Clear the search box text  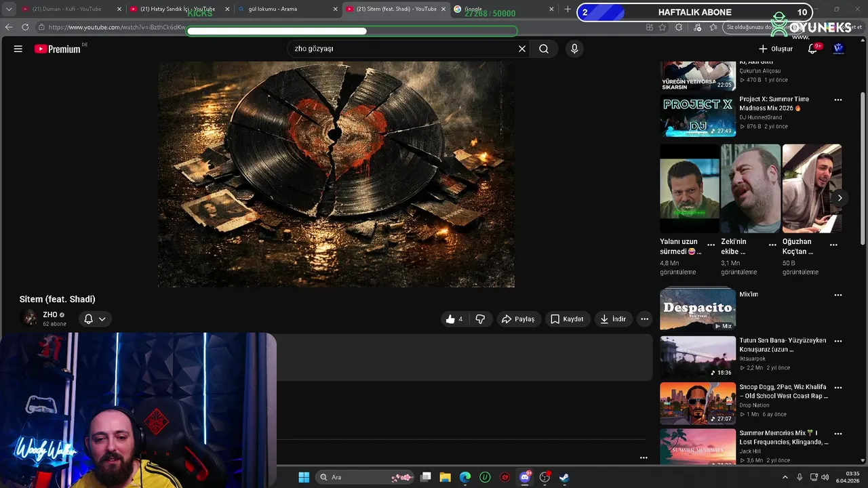pyautogui.click(x=522, y=49)
